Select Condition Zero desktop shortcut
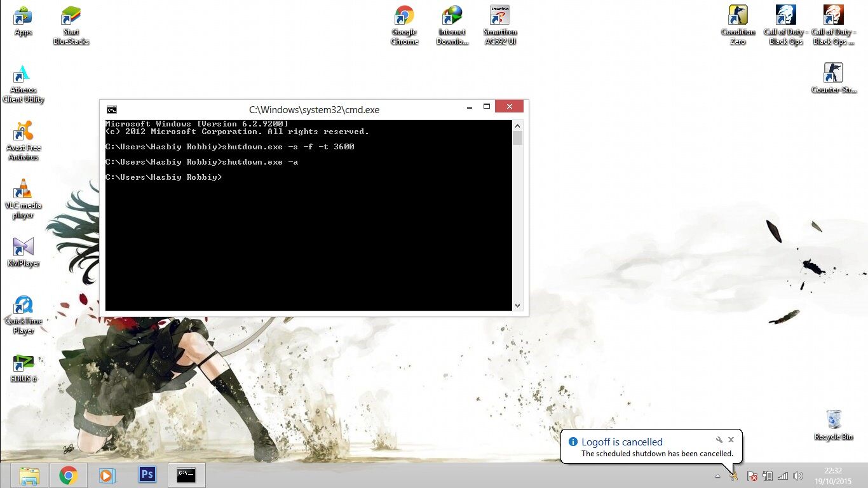The width and height of the screenshot is (868, 488). pyautogui.click(x=738, y=25)
